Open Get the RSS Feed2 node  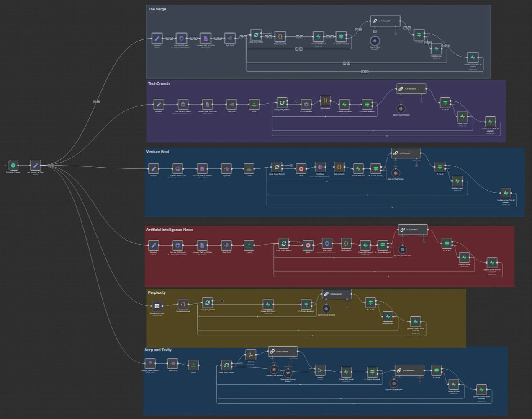click(x=183, y=105)
